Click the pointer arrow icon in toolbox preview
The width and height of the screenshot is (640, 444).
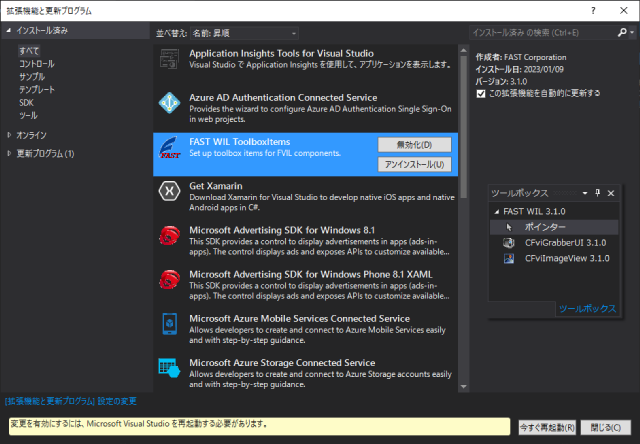(x=509, y=227)
